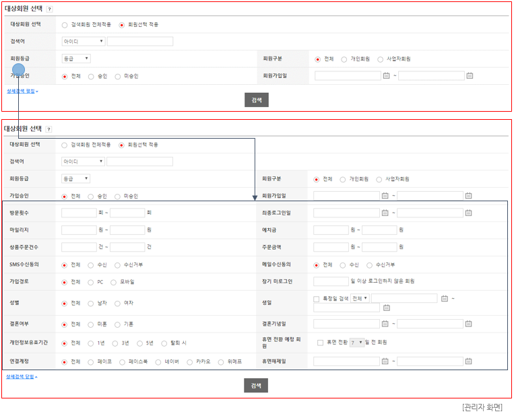Select 회원선택 적용 radio in lower form

tap(121, 145)
